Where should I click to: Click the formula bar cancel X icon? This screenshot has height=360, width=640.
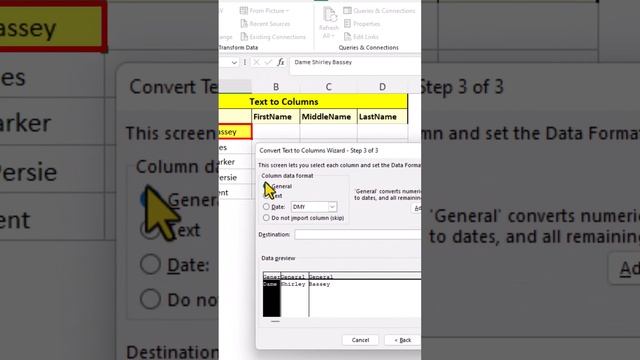click(256, 62)
